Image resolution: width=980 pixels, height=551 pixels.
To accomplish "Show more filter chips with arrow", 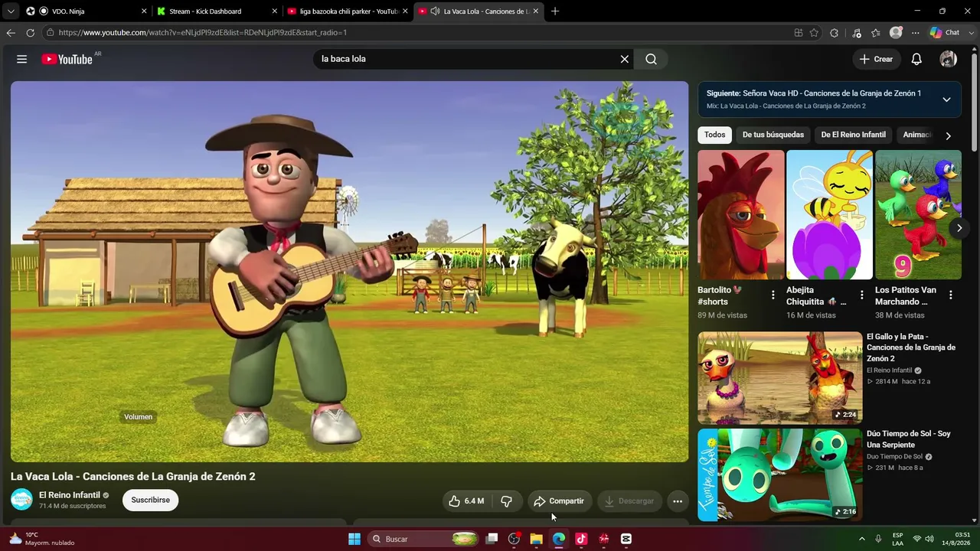I will coord(948,135).
